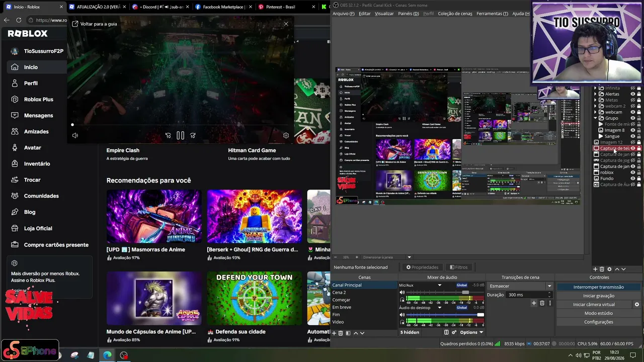Pause the picture-in-picture video

[x=180, y=135]
